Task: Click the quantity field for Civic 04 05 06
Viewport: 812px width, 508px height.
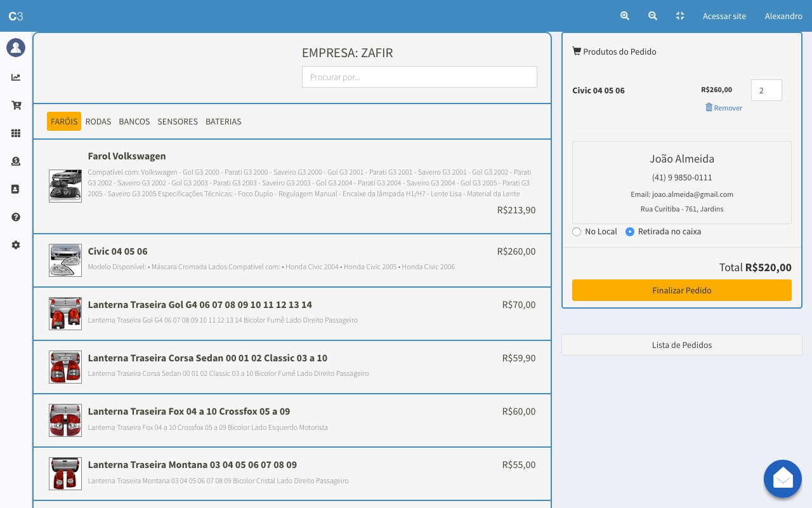Action: [x=766, y=90]
